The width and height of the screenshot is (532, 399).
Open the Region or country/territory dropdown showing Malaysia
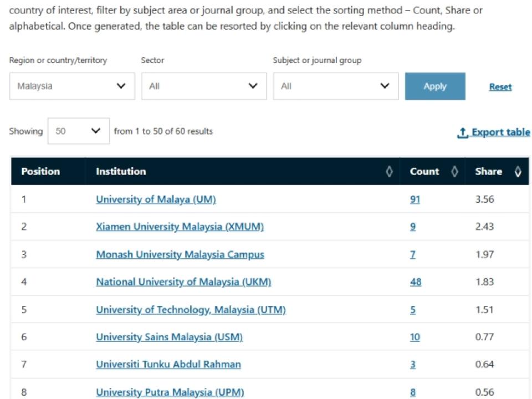click(72, 86)
